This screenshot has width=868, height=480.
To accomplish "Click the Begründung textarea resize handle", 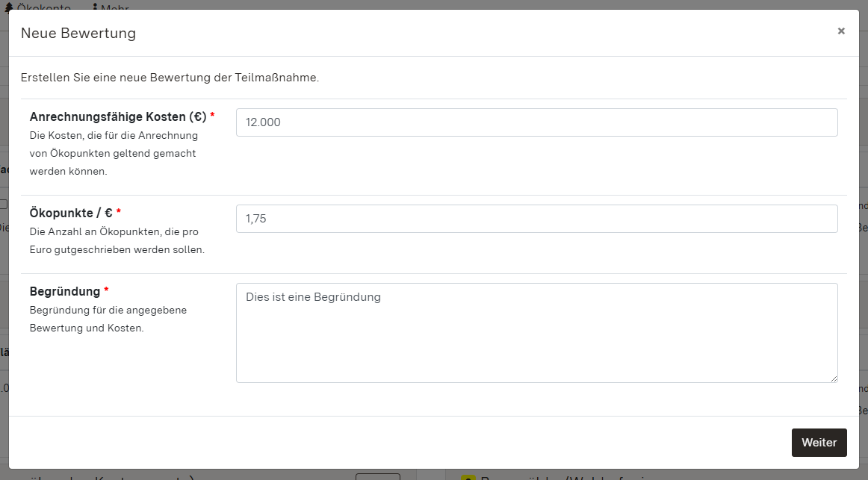I will pyautogui.click(x=833, y=378).
